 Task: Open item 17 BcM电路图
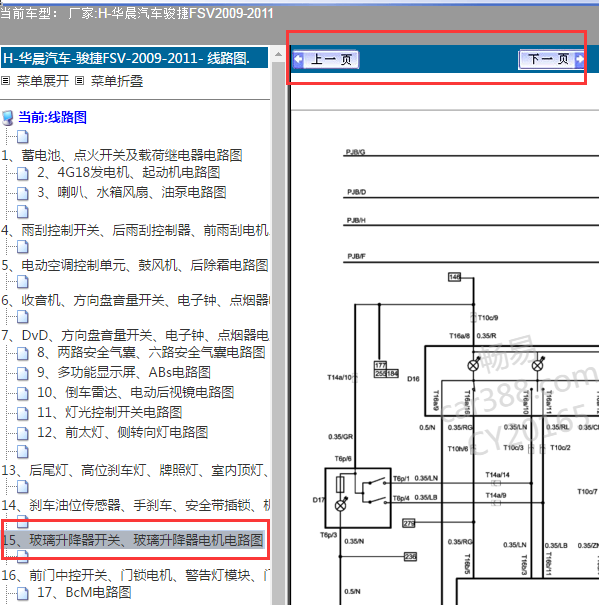[84, 592]
